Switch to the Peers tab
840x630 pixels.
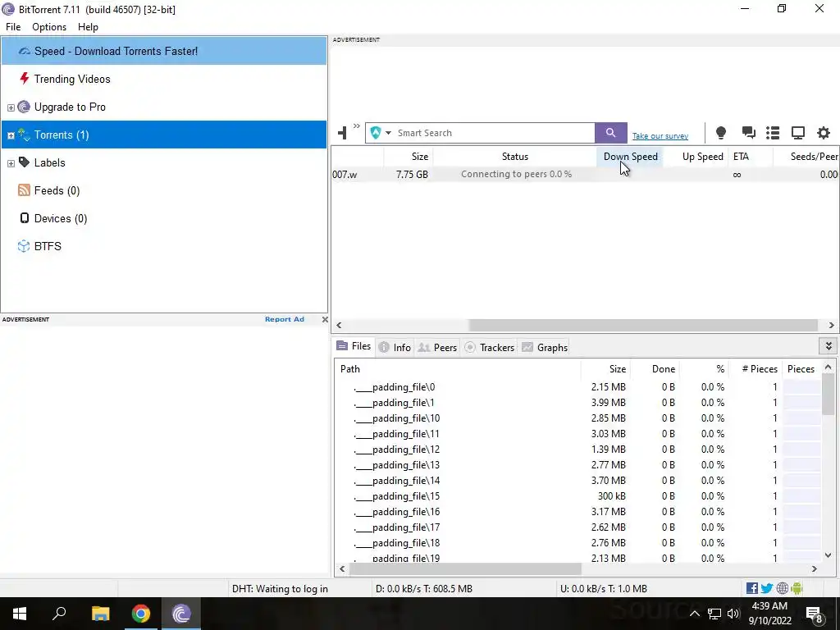(437, 347)
